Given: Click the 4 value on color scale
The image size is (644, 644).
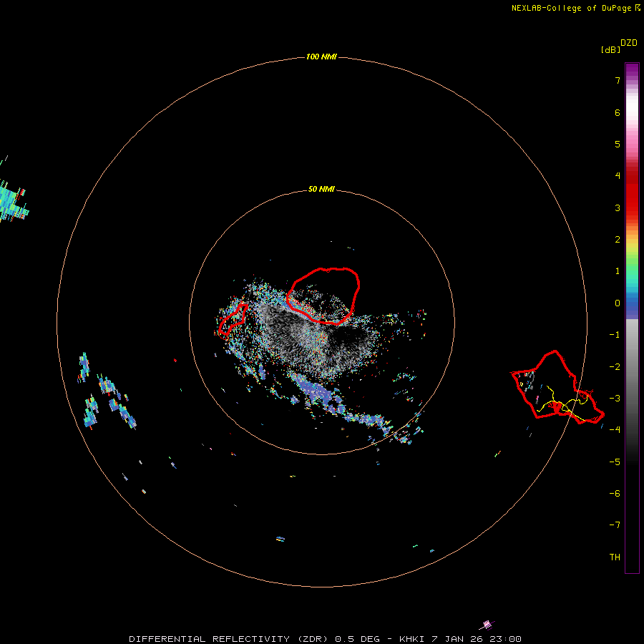Looking at the screenshot, I should [x=618, y=176].
